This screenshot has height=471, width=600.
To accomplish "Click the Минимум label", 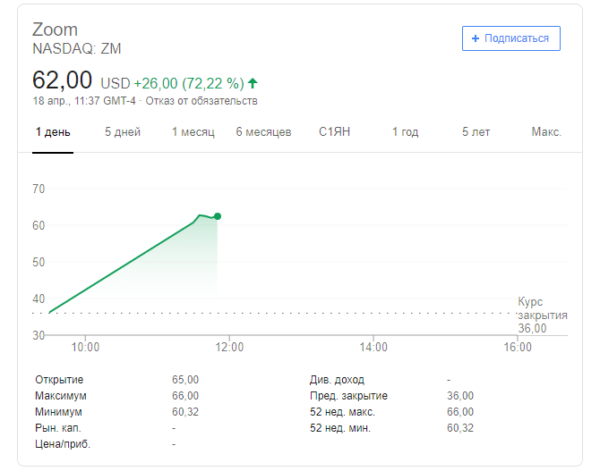I will pyautogui.click(x=59, y=412).
